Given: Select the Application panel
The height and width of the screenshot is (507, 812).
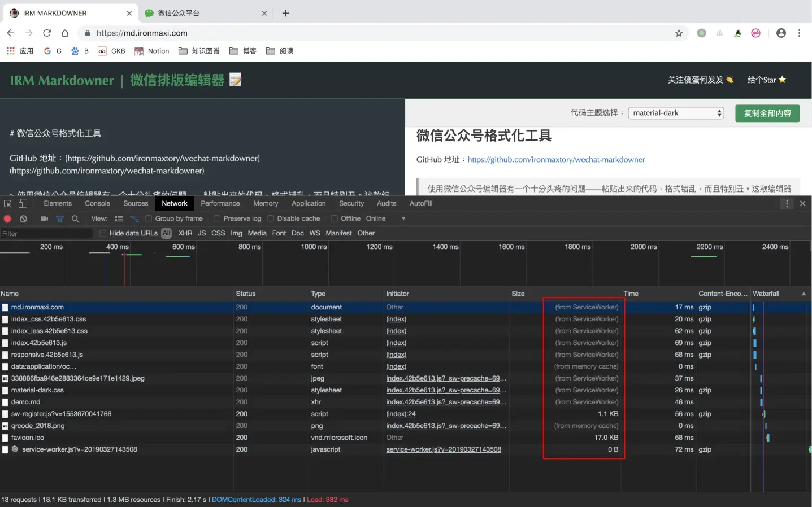Looking at the screenshot, I should [x=309, y=203].
